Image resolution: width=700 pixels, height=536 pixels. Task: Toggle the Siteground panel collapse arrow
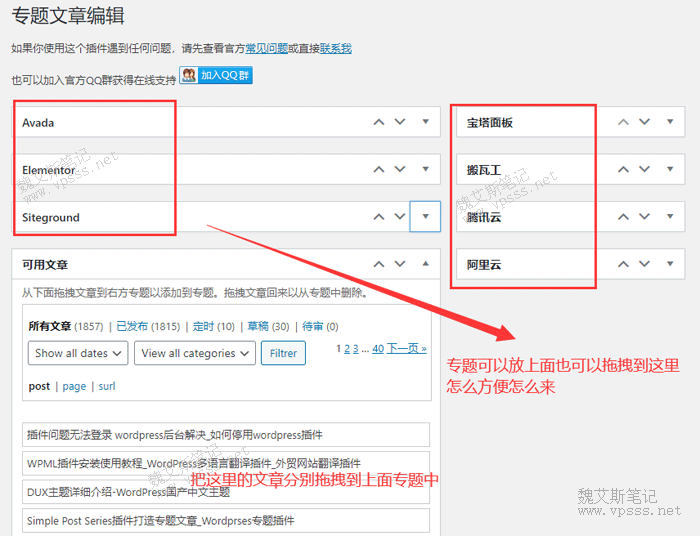[x=425, y=217]
